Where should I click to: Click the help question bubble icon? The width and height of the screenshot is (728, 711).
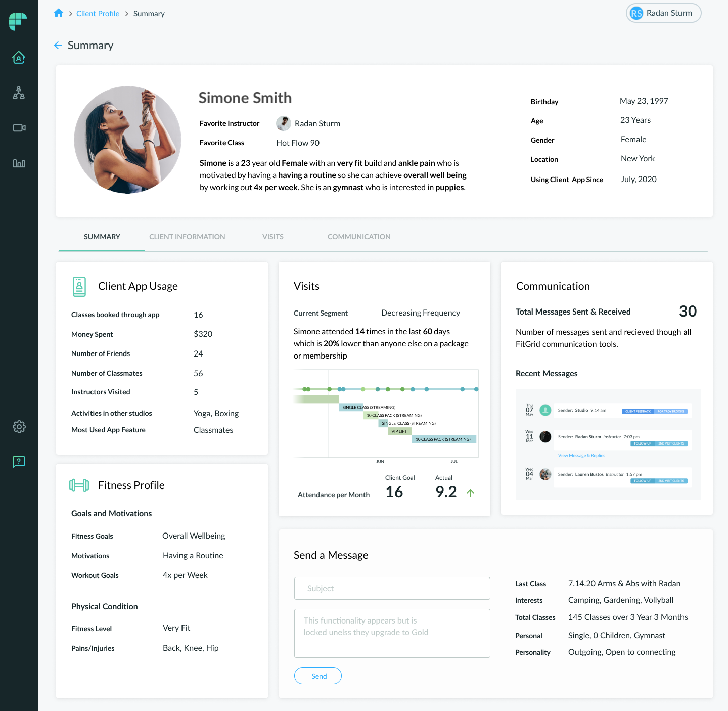[x=19, y=462]
